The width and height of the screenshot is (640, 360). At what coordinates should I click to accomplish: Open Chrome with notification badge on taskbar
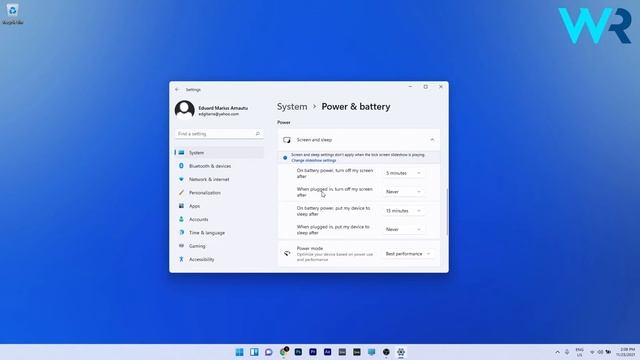[x=284, y=352]
